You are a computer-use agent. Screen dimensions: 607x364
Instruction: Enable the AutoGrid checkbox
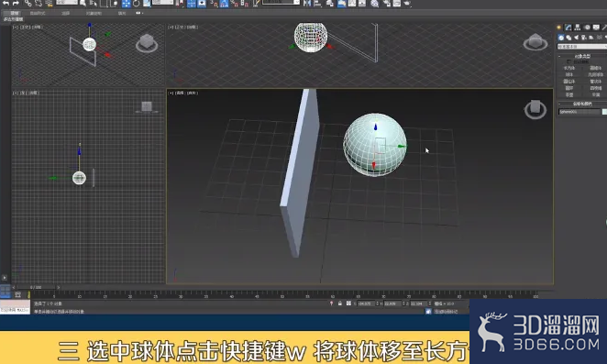[x=568, y=61]
